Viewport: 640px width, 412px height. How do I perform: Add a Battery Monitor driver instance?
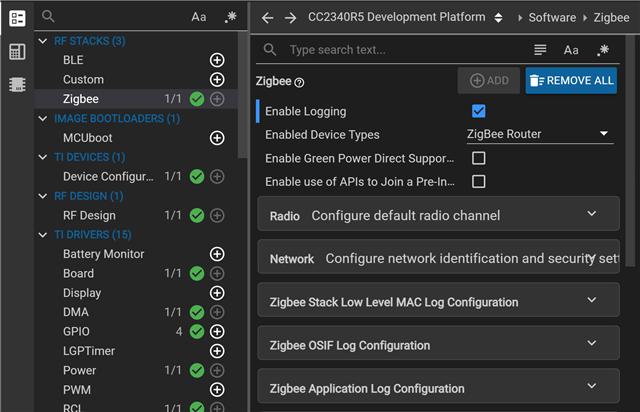click(217, 254)
